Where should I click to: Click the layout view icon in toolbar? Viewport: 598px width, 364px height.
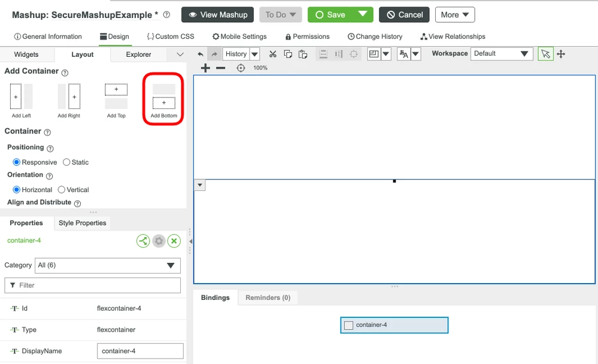pyautogui.click(x=374, y=54)
